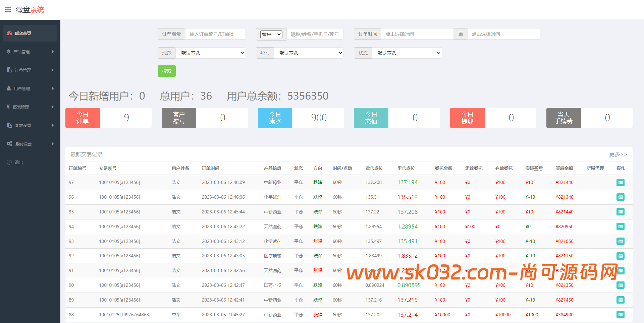Click the hamburger menu icon
644x323 pixels.
click(x=8, y=10)
